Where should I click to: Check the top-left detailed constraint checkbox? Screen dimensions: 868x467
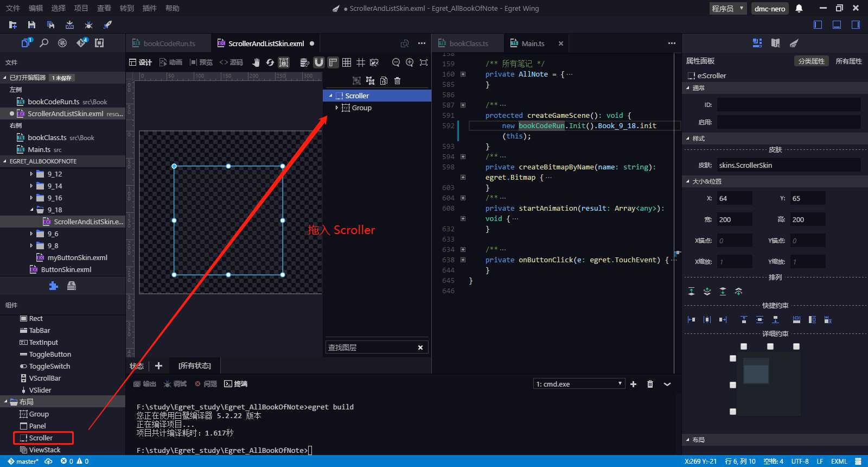744,346
